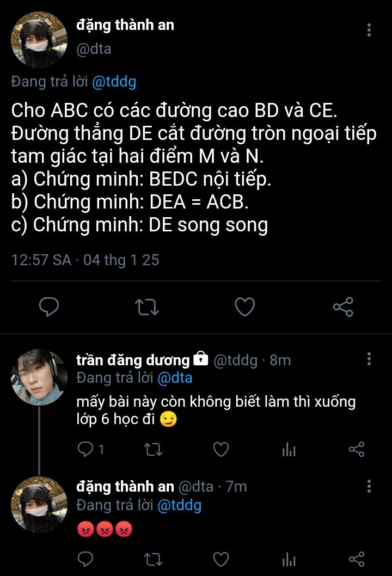Like trần đăng dương's reply
The height and width of the screenshot is (576, 392).
(x=221, y=449)
